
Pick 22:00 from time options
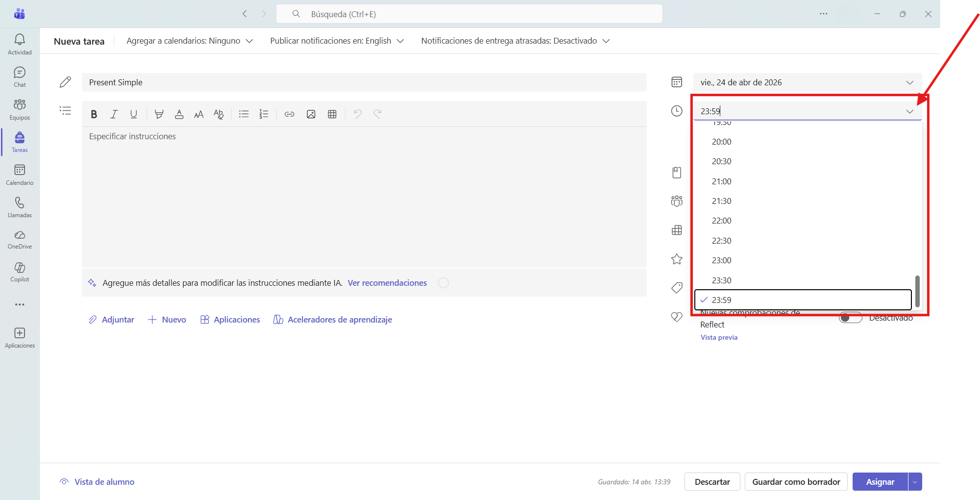tap(803, 221)
